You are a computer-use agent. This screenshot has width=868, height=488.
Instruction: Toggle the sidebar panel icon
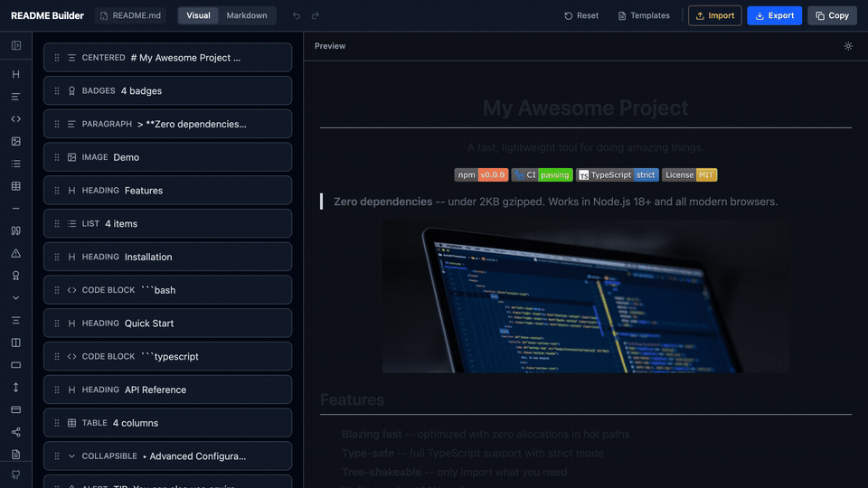[16, 45]
